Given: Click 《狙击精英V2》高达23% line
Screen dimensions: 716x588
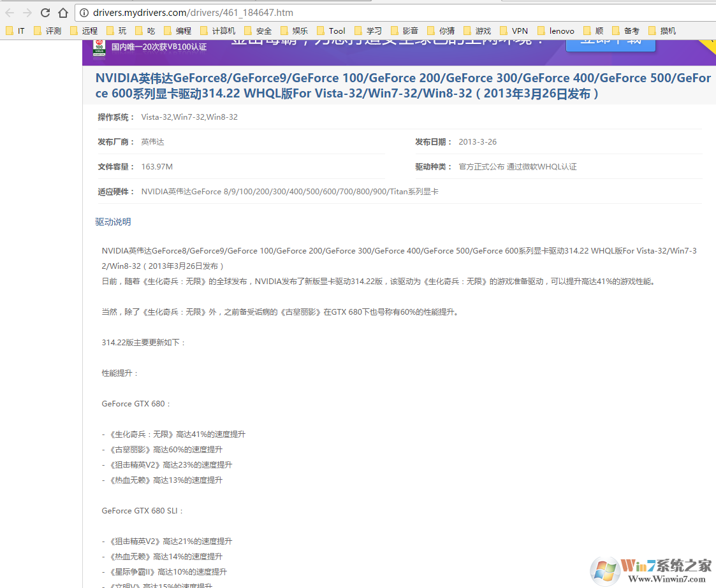Looking at the screenshot, I should pos(166,465).
